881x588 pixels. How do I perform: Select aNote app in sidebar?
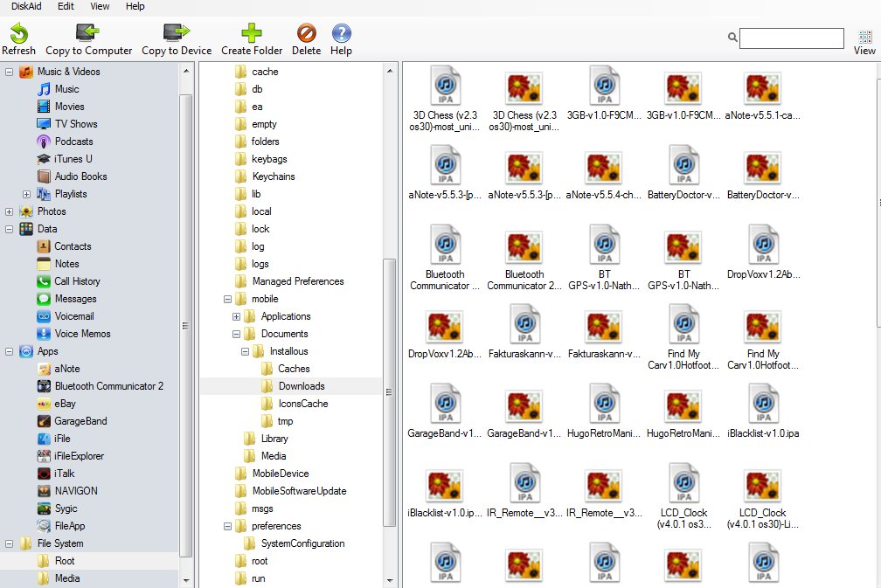66,369
